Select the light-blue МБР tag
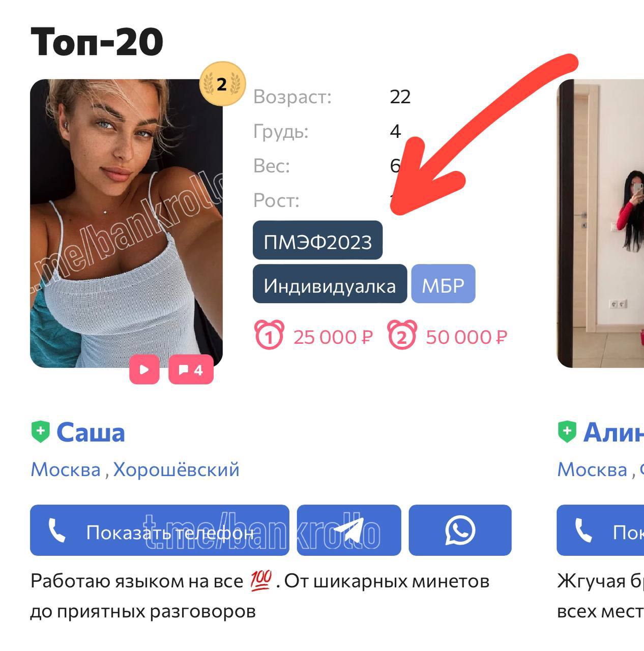 [443, 284]
